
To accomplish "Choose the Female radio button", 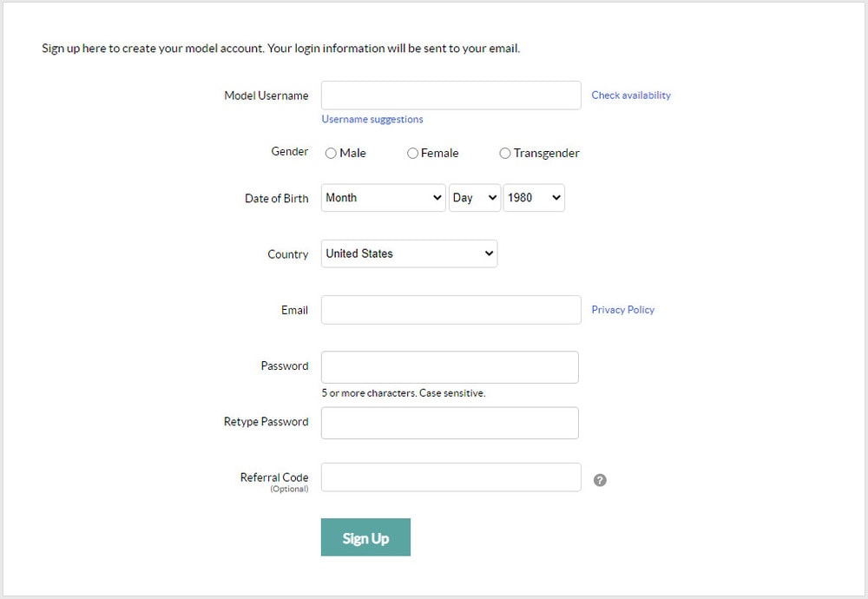I will tap(412, 154).
